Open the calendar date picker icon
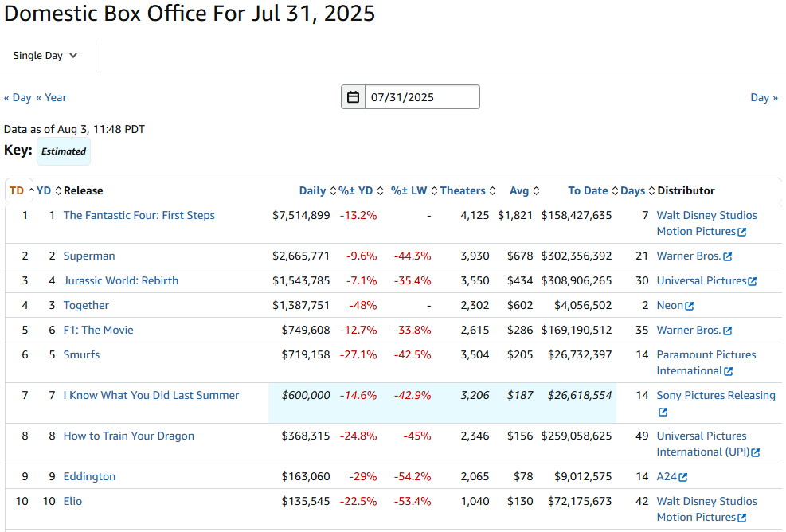 tap(353, 97)
